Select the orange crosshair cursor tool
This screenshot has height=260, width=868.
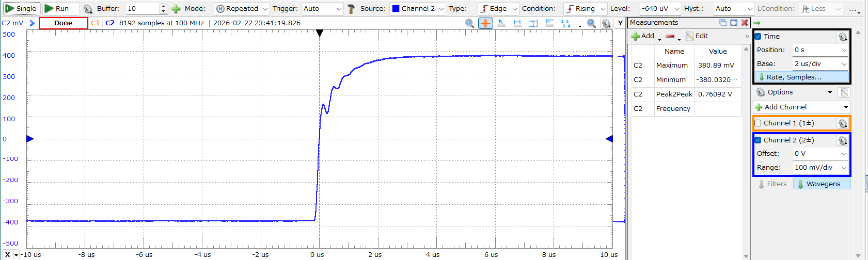pyautogui.click(x=485, y=23)
